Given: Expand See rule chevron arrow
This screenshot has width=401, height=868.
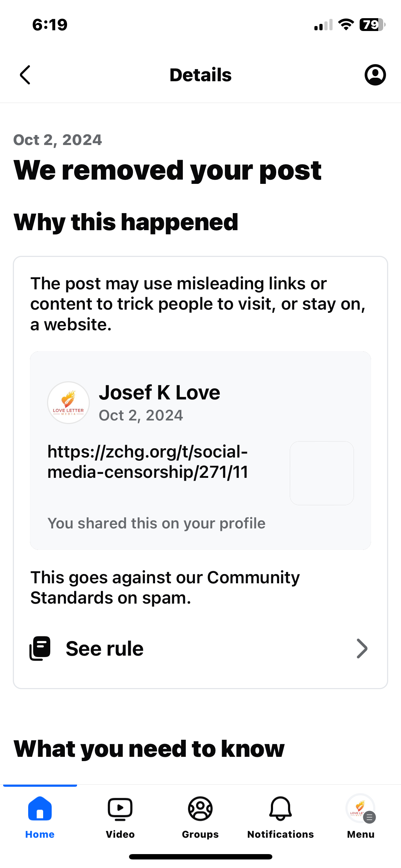Looking at the screenshot, I should 362,649.
